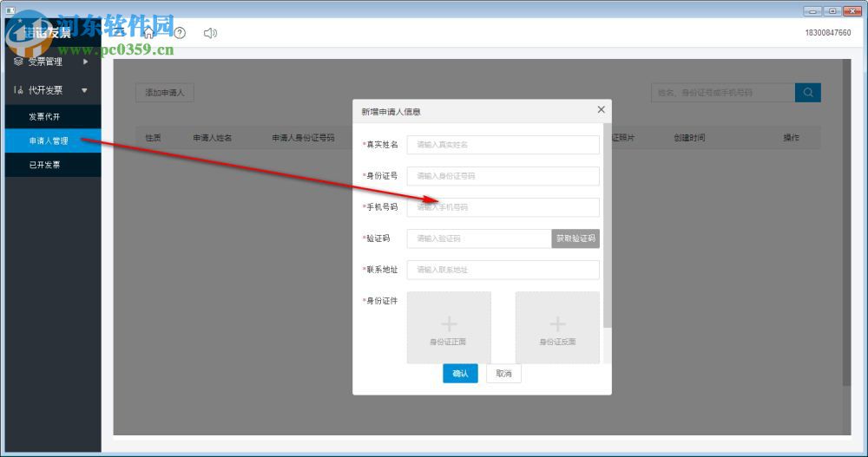Upload 身份证反面 image

[x=557, y=328]
